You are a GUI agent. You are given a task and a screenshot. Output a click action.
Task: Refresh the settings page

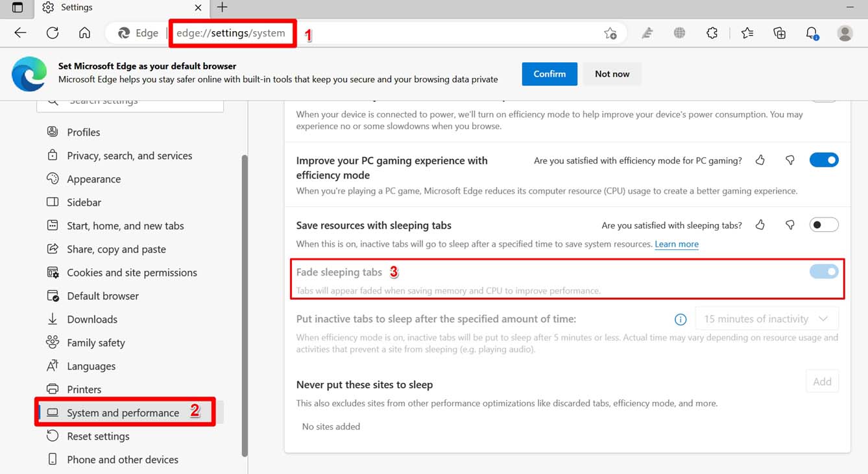53,32
